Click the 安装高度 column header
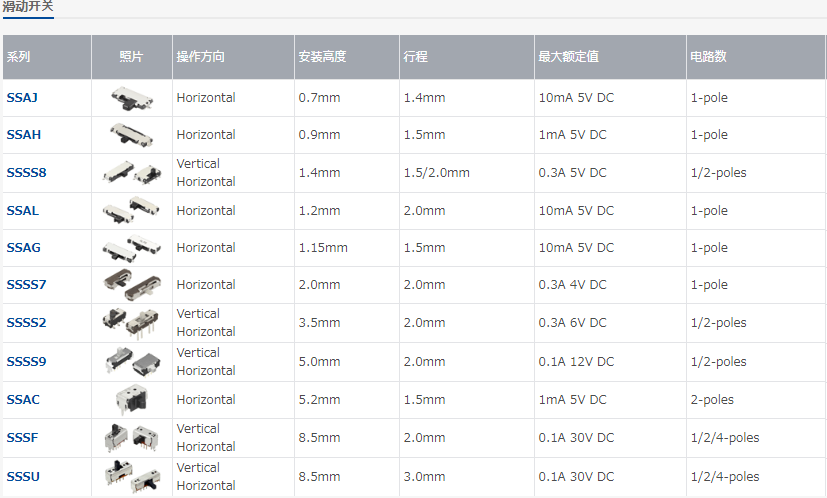This screenshot has height=498, width=827. click(x=322, y=57)
